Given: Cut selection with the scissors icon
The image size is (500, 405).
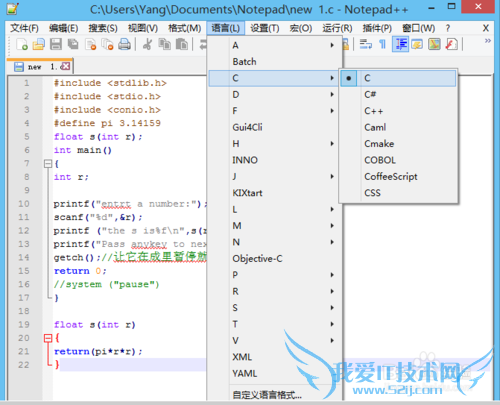Looking at the screenshot, I should tap(147, 44).
